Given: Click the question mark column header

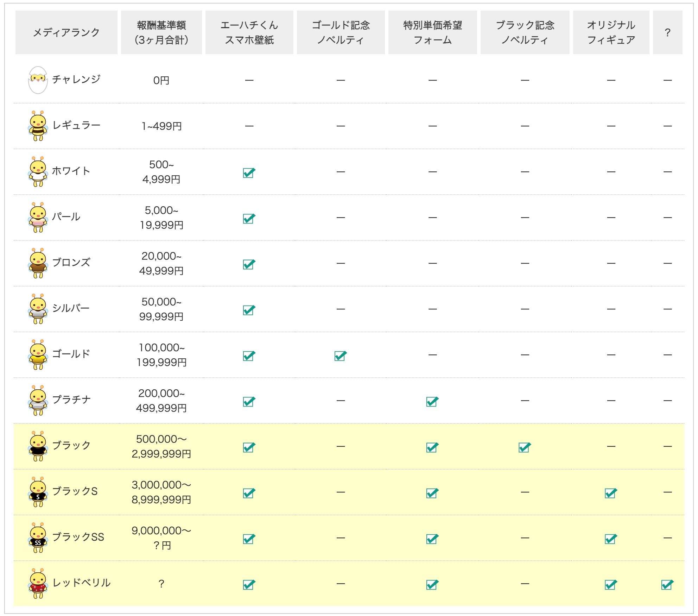Looking at the screenshot, I should pos(667,32).
